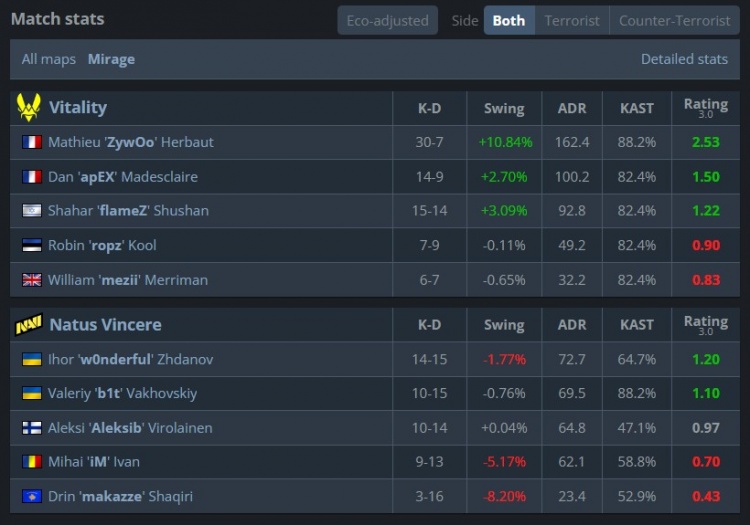Click the French flag beside ZywOo
The height and width of the screenshot is (525, 750).
click(x=31, y=142)
